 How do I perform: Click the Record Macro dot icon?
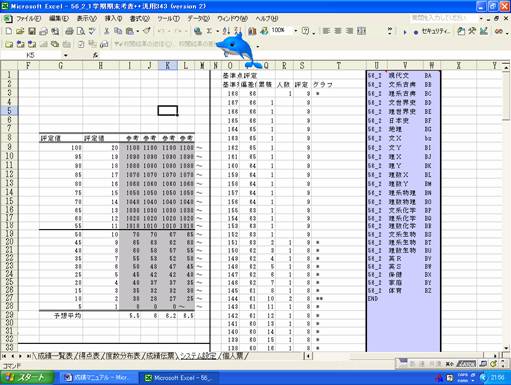(x=416, y=32)
